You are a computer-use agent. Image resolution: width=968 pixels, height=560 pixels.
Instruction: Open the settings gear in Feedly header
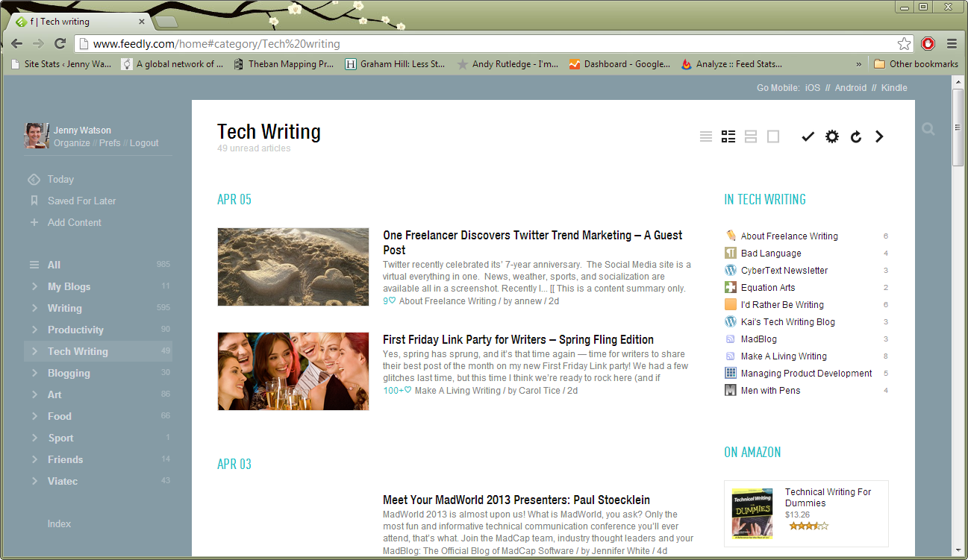831,136
